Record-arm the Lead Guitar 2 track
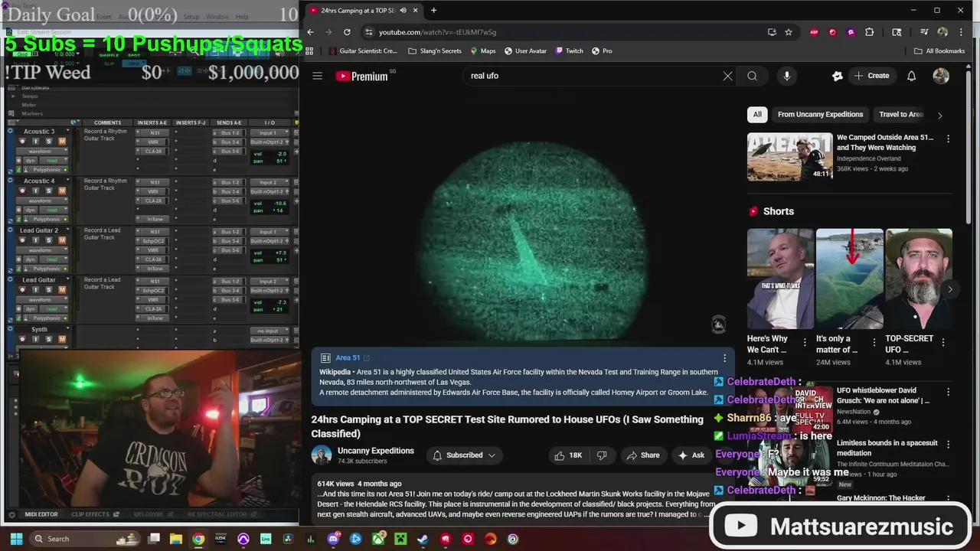This screenshot has height=551, width=980. 21,240
